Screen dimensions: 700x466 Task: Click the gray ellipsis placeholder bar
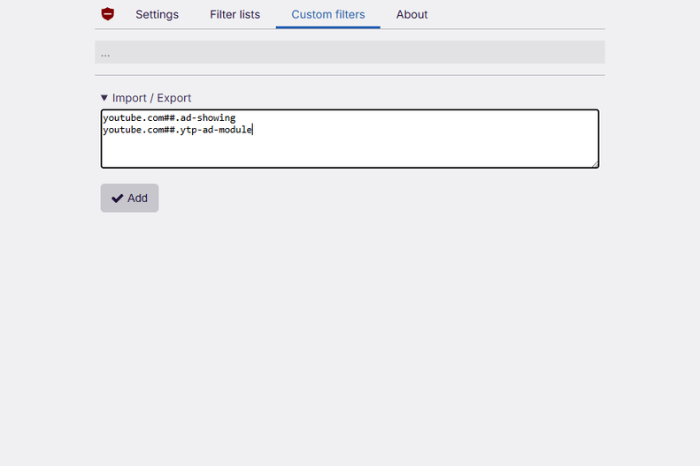pyautogui.click(x=350, y=52)
